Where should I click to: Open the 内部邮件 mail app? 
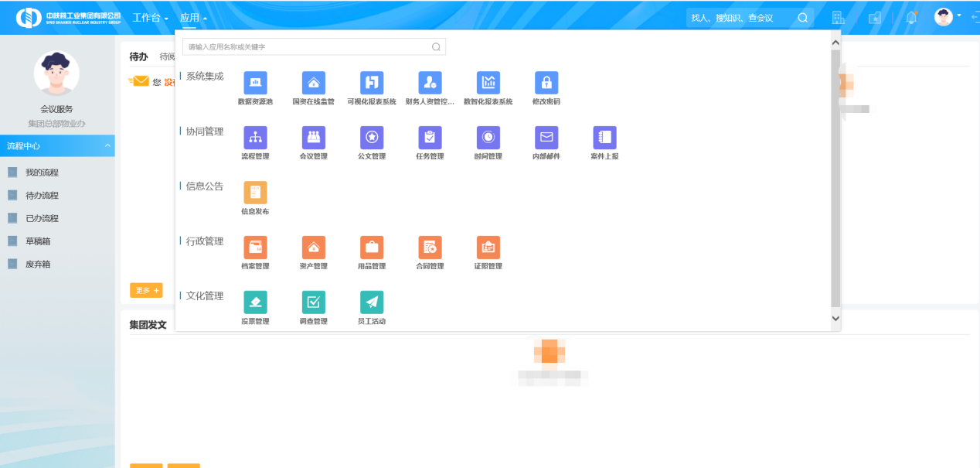pos(546,138)
